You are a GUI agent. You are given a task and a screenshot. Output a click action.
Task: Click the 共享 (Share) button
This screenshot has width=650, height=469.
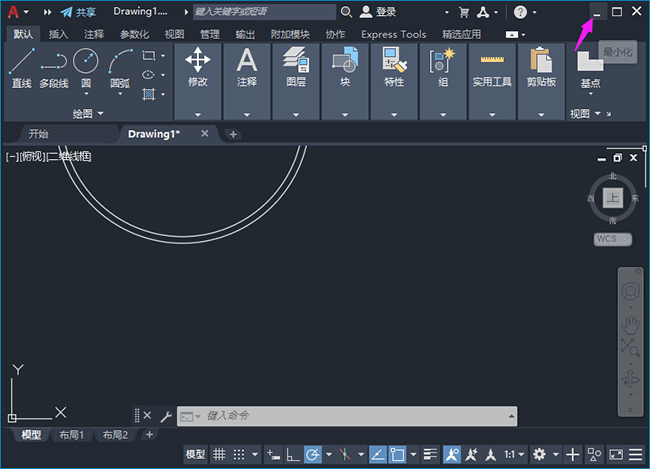point(78,12)
